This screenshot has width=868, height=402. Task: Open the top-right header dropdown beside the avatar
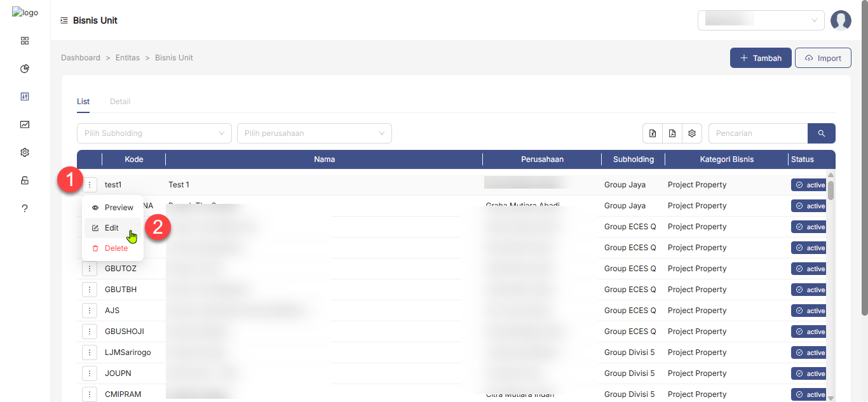click(761, 20)
